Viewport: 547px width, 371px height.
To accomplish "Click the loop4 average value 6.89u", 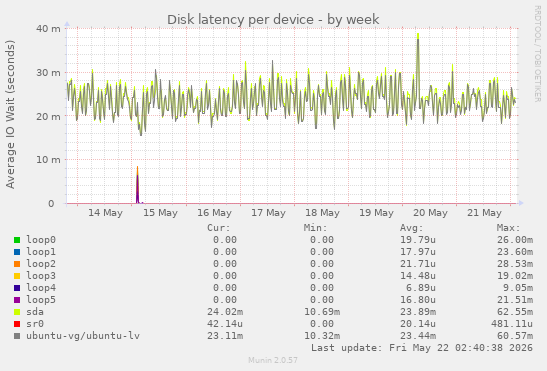I will coord(421,288).
